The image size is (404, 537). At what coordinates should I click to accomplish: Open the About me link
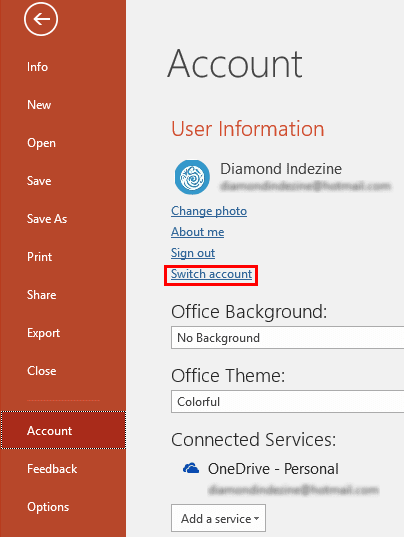click(198, 232)
